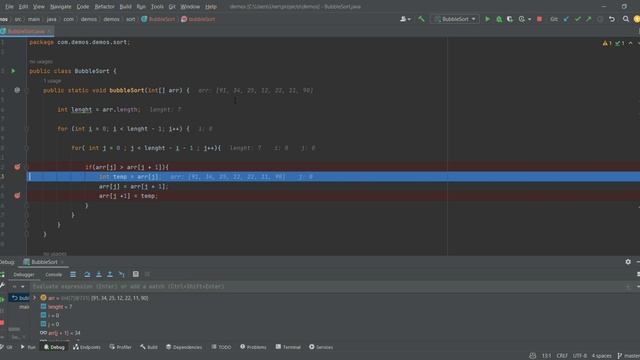
Task: Open the Run tool window button
Action: pyautogui.click(x=28, y=347)
